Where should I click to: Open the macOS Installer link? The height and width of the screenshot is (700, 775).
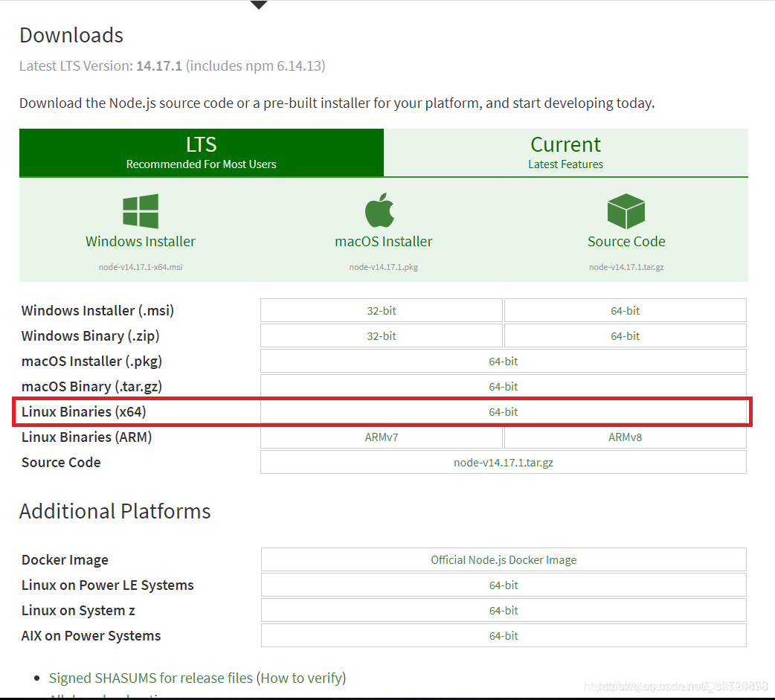pos(384,241)
